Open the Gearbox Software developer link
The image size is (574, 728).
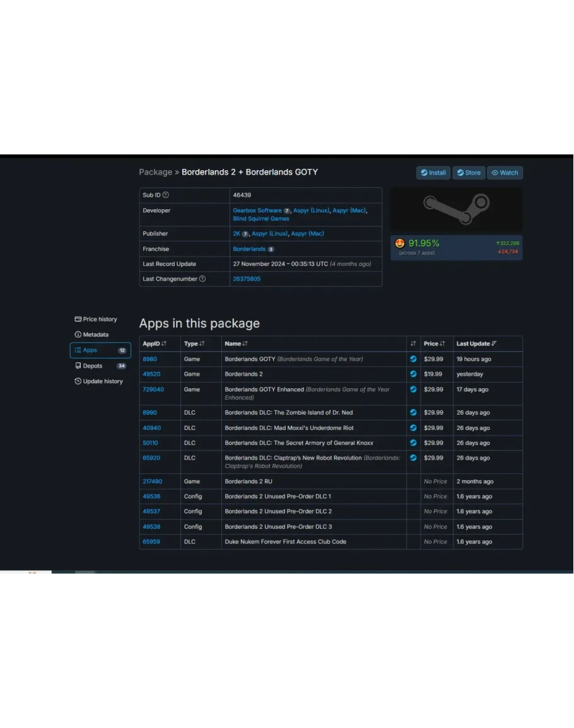click(x=257, y=211)
